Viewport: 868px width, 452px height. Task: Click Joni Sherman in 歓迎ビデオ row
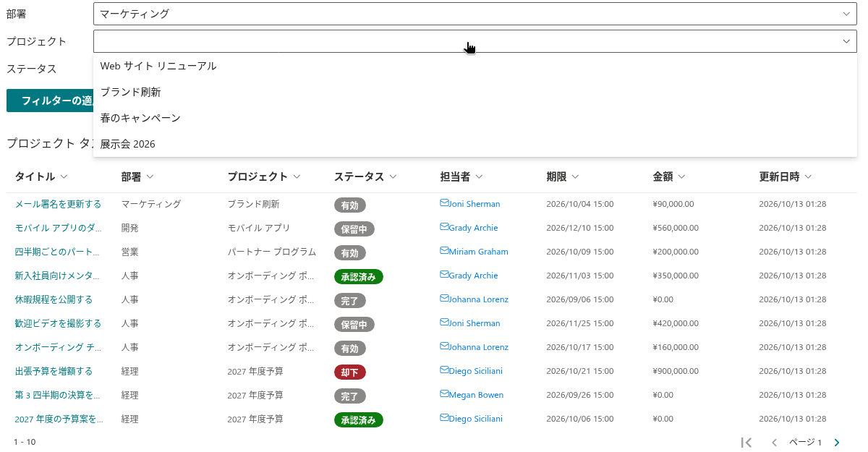tap(475, 323)
